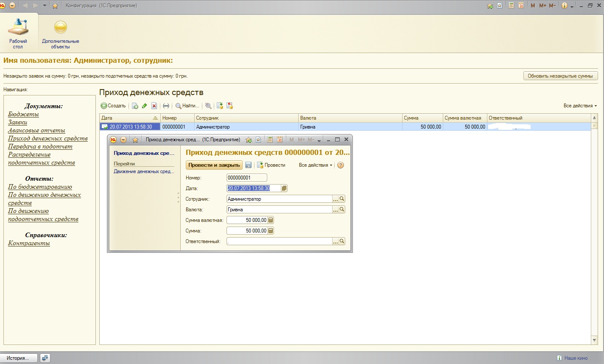This screenshot has height=364, width=604.
Task: Open По бюджетированию report link
Action: pyautogui.click(x=40, y=187)
